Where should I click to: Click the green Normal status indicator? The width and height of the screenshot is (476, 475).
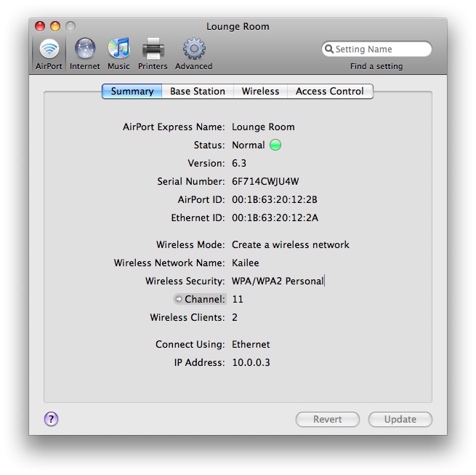click(x=275, y=145)
